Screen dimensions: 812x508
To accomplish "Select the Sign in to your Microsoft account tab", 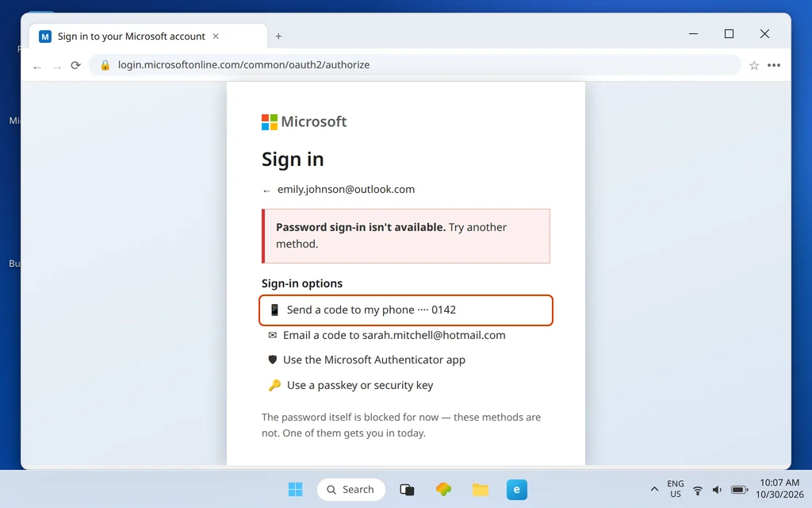I will pyautogui.click(x=148, y=37).
